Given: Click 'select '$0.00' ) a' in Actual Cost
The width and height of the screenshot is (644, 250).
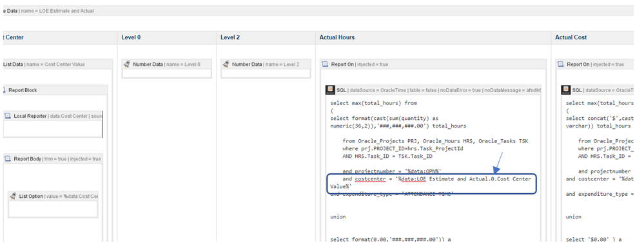Looking at the screenshot, I should [x=593, y=239].
